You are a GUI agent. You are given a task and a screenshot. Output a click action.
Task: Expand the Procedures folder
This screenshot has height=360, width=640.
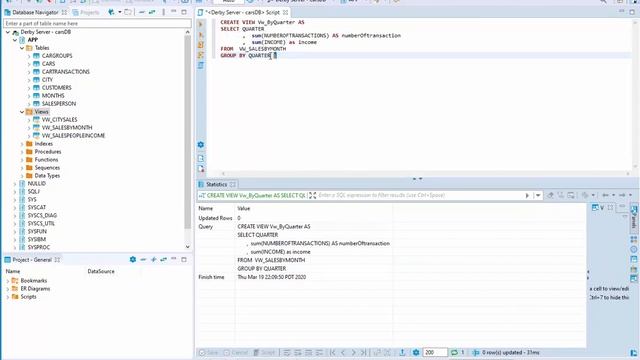(x=22, y=152)
